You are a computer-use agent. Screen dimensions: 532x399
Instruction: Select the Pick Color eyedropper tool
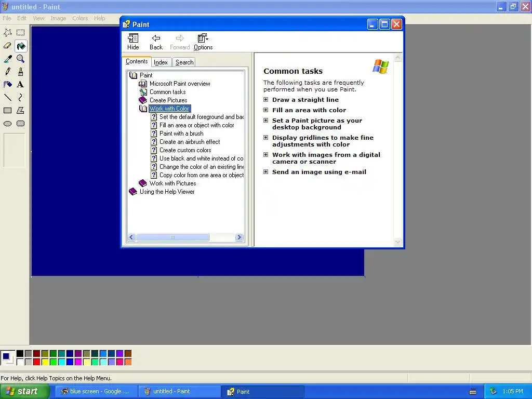pyautogui.click(x=7, y=59)
